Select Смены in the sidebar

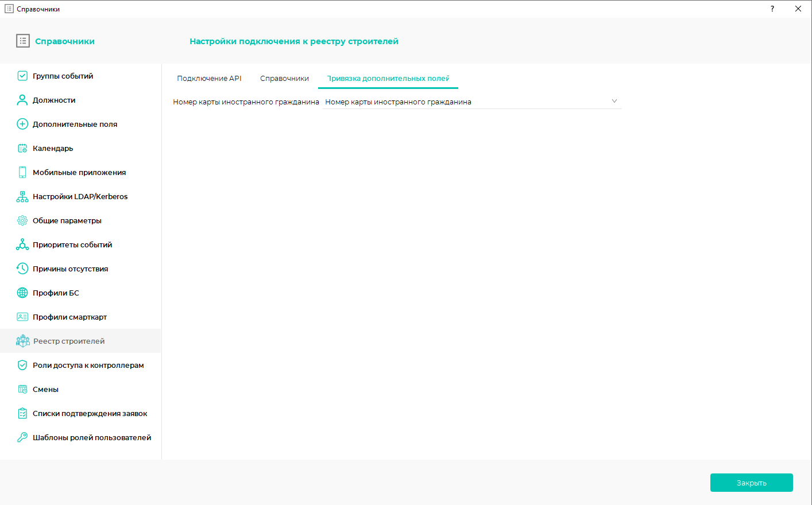point(45,389)
